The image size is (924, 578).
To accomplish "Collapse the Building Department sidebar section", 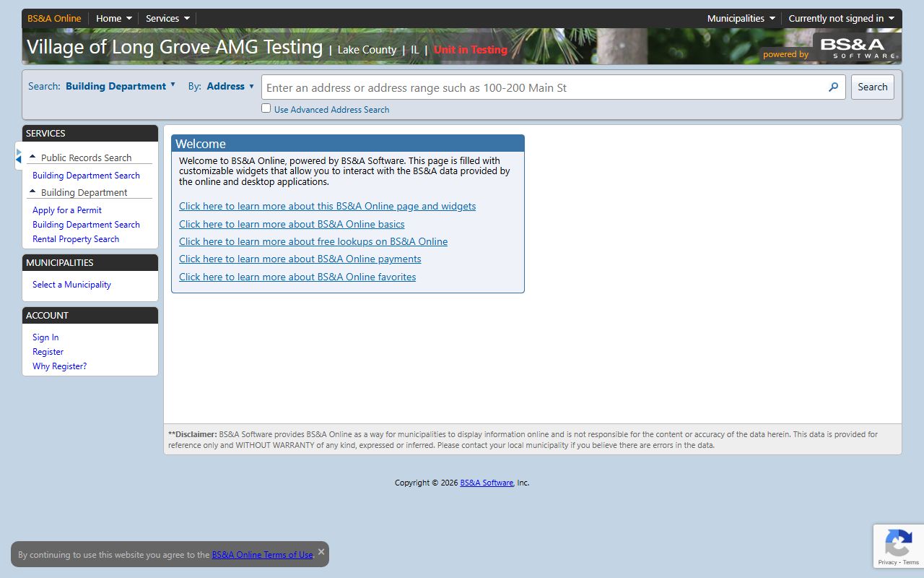I will click(x=33, y=192).
